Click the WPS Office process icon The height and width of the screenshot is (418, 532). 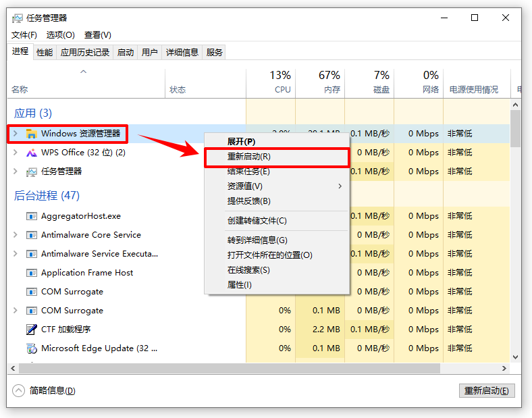[32, 153]
